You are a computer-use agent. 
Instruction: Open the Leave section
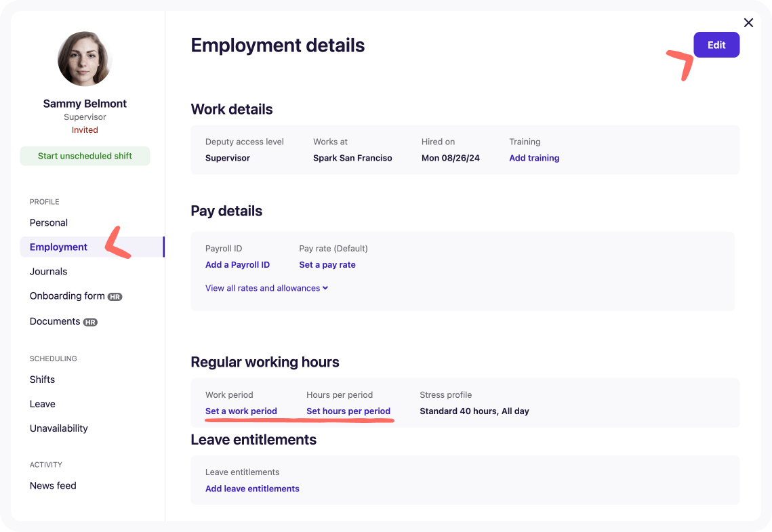point(42,404)
